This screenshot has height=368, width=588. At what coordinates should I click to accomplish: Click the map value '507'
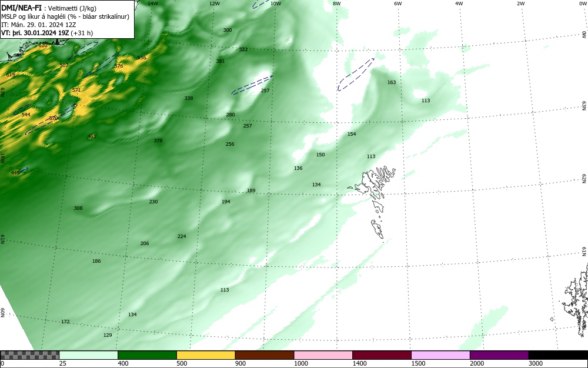click(64, 65)
